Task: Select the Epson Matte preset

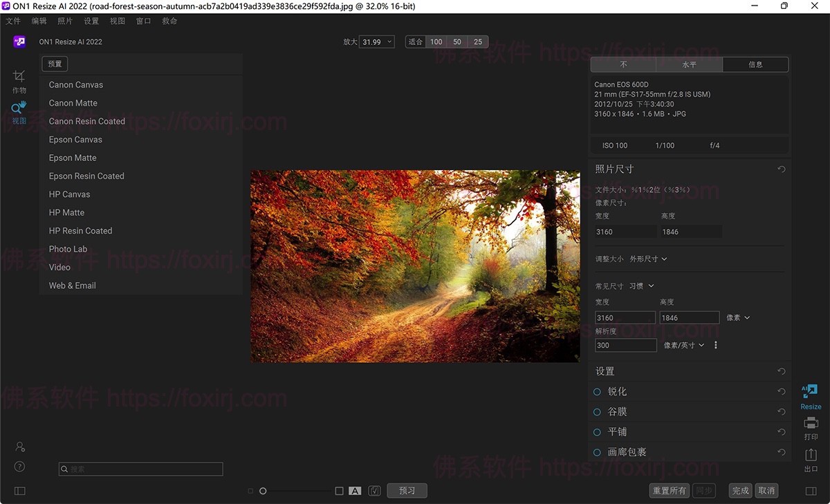Action: [x=72, y=158]
